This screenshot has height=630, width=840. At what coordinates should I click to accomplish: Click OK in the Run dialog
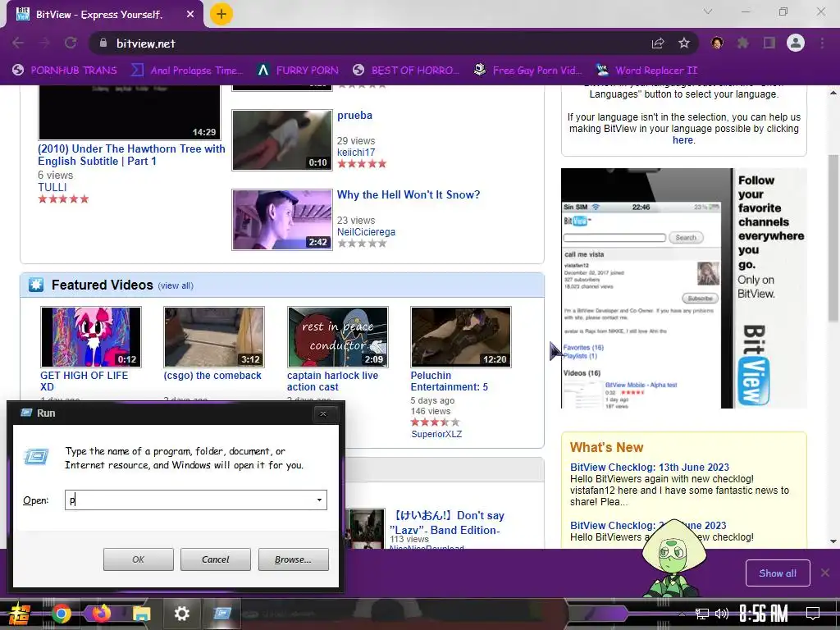pos(138,559)
